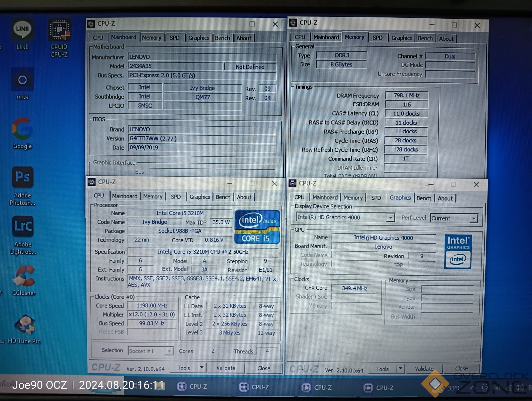This screenshot has height=401, width=532.
Task: Open the HD Tune Pro desktop icon
Action: 24,329
